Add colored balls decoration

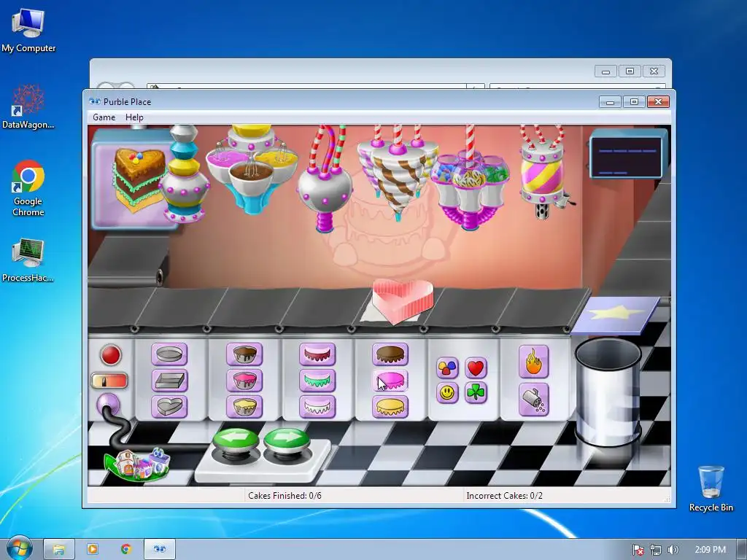(447, 367)
